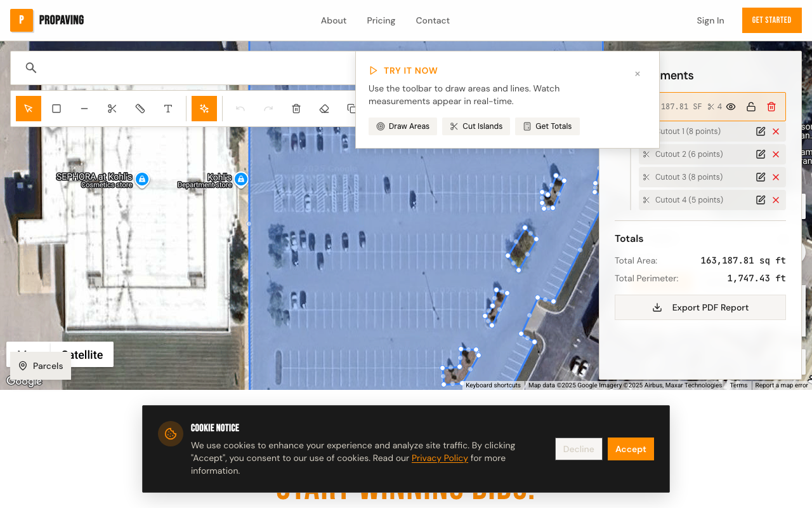Toggle the lock on the measurement
The image size is (812, 508).
click(x=751, y=107)
